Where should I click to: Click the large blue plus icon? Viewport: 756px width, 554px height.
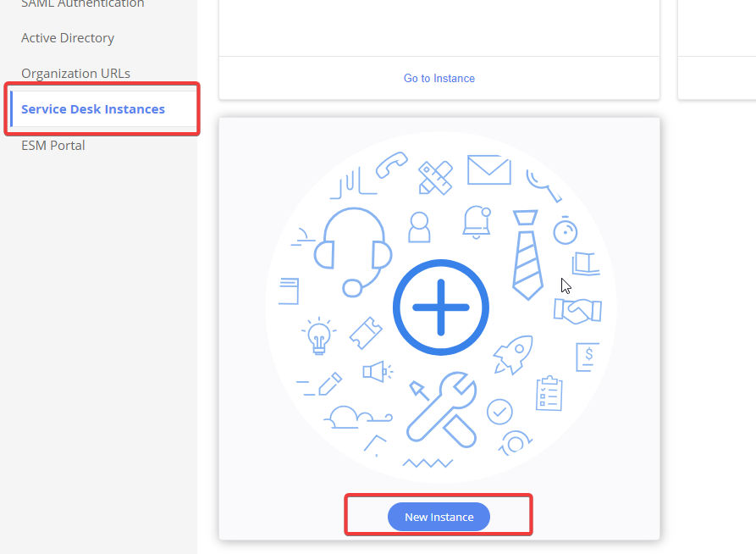tap(440, 307)
